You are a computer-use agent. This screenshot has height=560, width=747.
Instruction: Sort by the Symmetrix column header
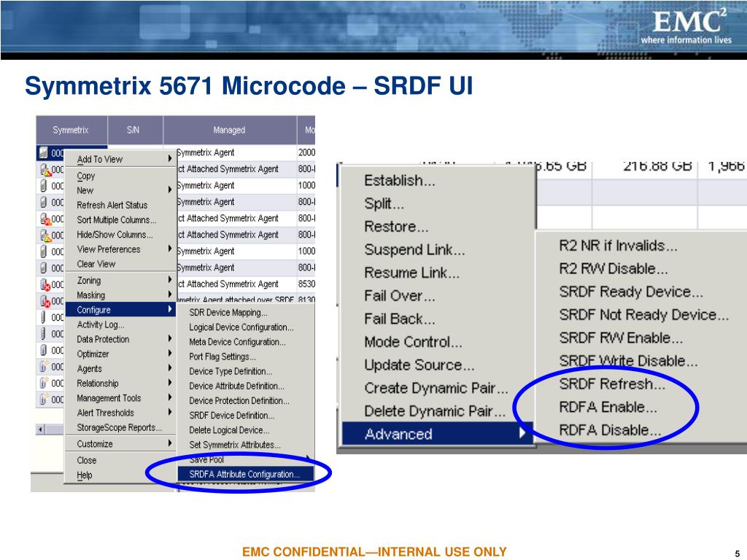71,130
